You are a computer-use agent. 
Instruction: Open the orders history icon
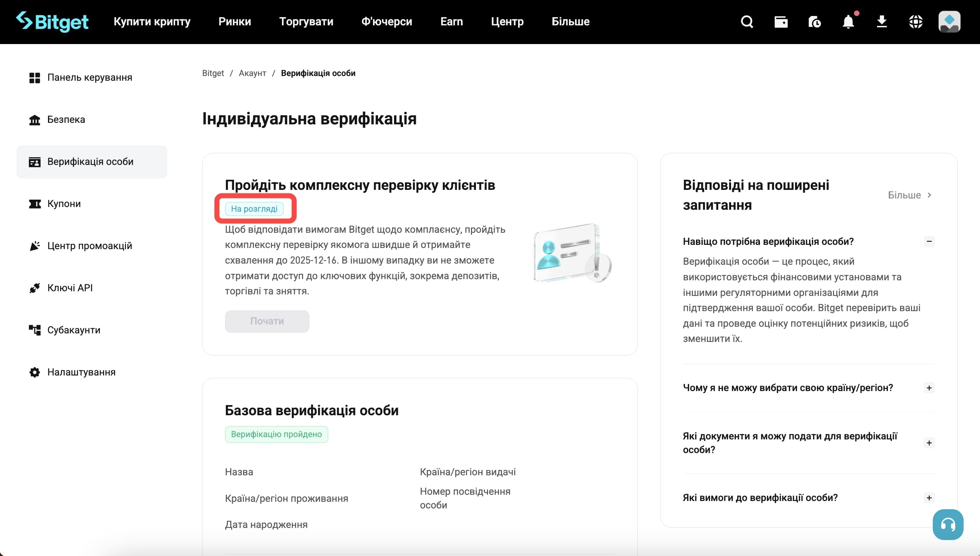(815, 21)
